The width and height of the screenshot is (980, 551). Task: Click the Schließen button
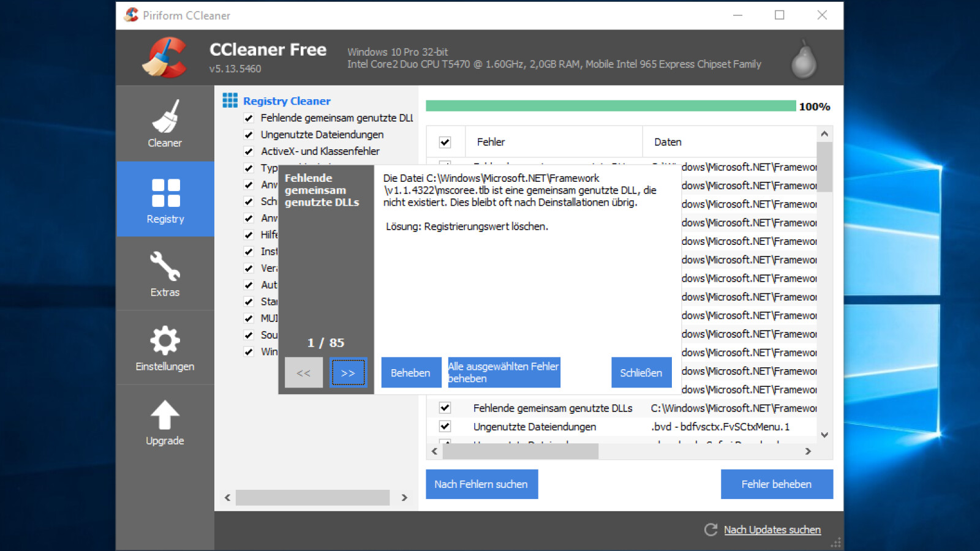point(641,372)
